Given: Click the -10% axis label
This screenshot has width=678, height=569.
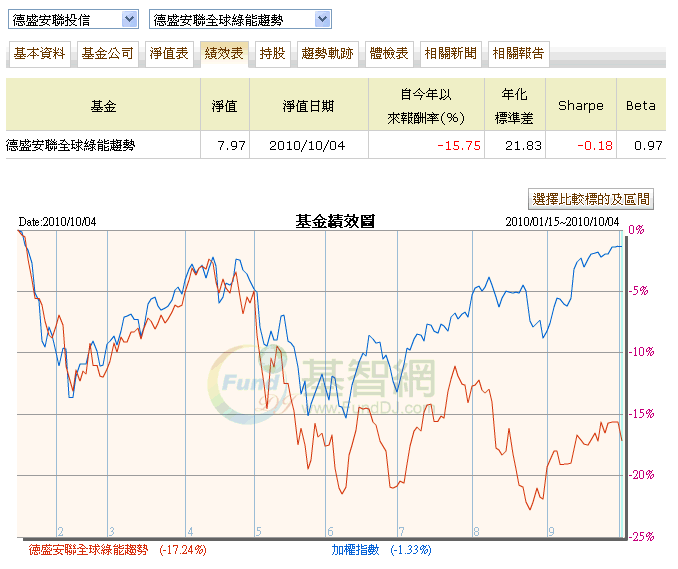Looking at the screenshot, I should coord(641,352).
